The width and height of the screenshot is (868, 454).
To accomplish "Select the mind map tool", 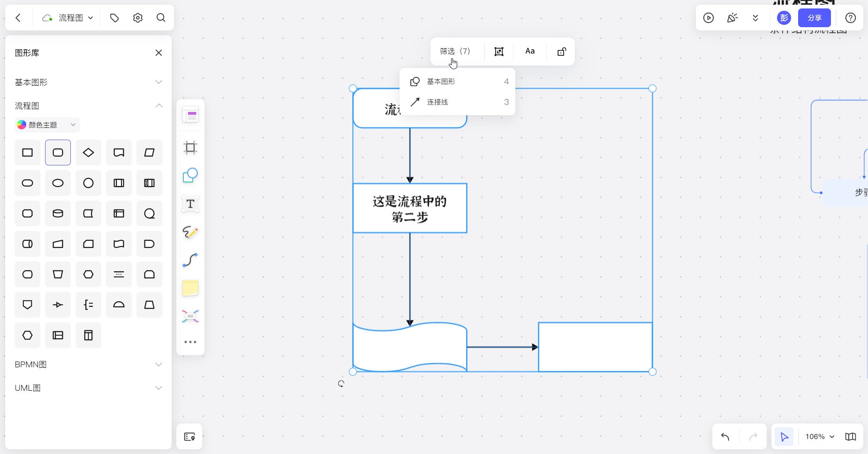I will click(x=190, y=316).
